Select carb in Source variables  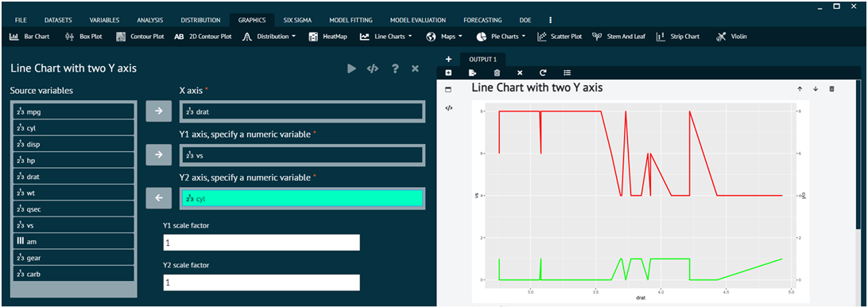tap(74, 274)
